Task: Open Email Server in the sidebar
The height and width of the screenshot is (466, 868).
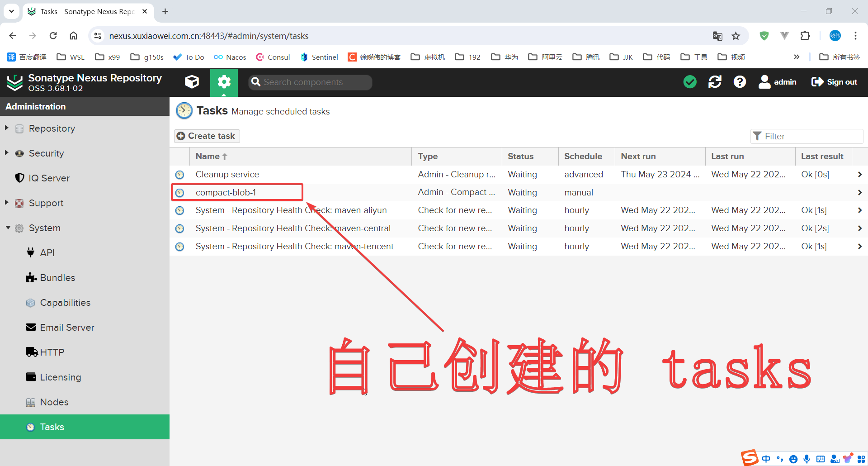Action: tap(67, 328)
